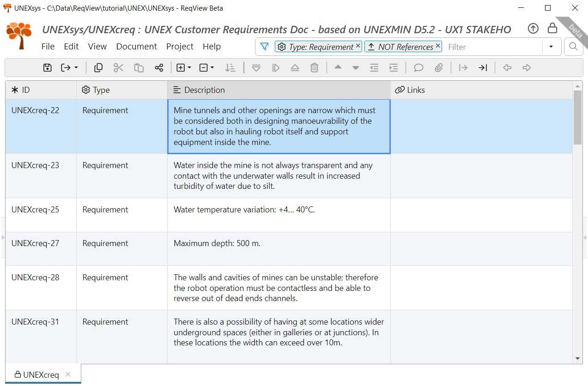Click the Expand plus-box icon
The height and width of the screenshot is (386, 588).
181,68
